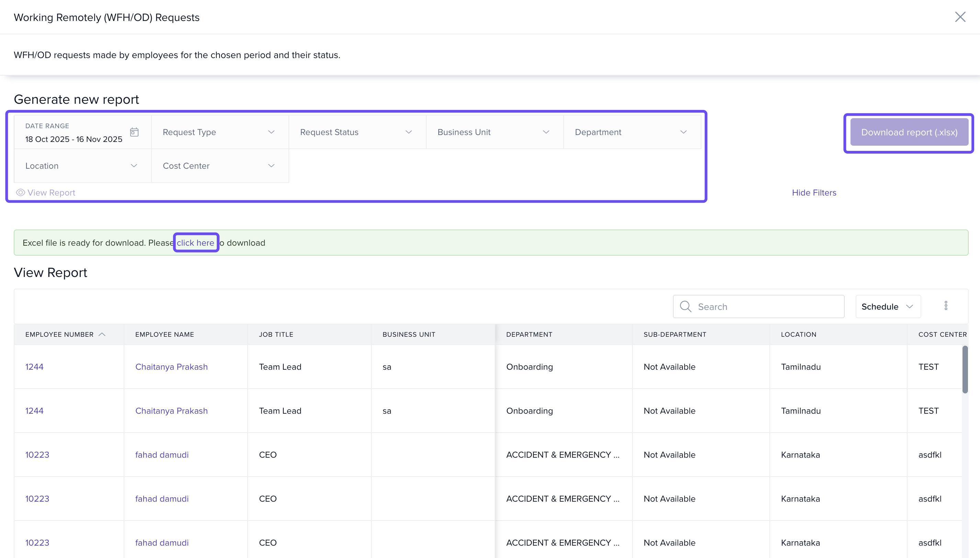Click the three-dot options icon
Screen dimensions: 980x558
946,306
